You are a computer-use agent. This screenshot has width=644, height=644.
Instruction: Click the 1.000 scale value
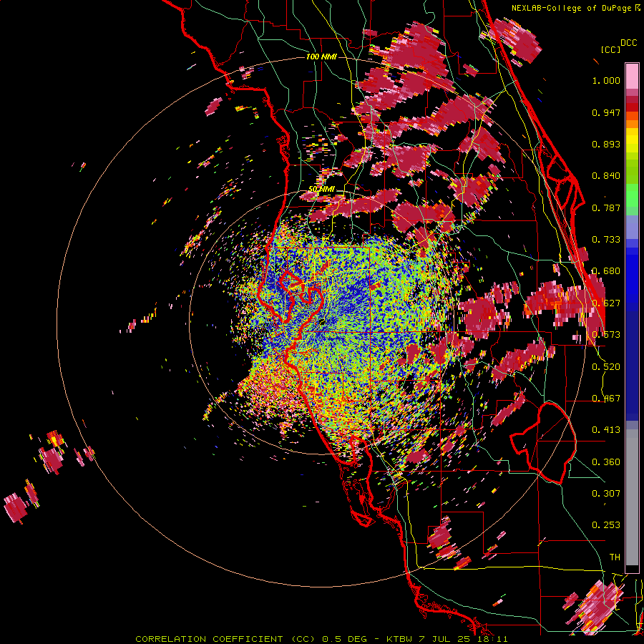pyautogui.click(x=606, y=80)
